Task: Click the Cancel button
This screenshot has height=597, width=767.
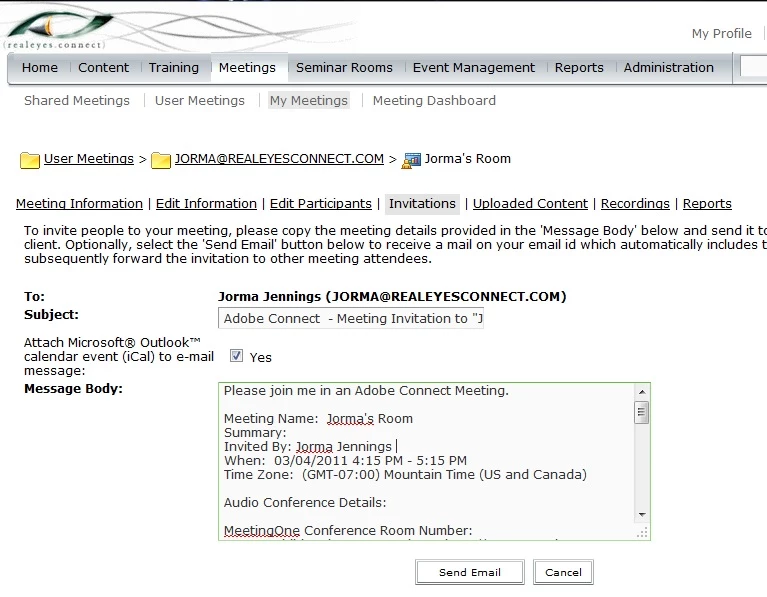Action: (563, 572)
